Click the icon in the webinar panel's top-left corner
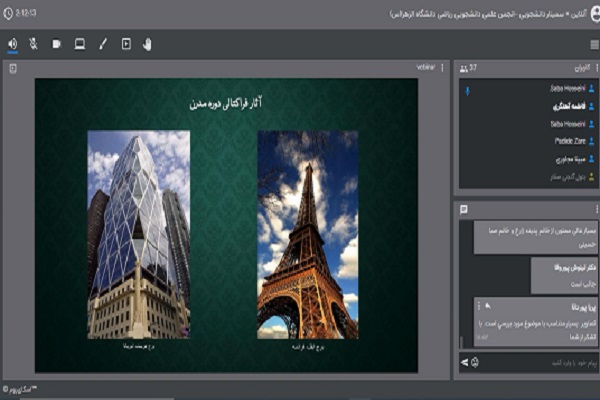This screenshot has height=400, width=600. click(x=13, y=69)
